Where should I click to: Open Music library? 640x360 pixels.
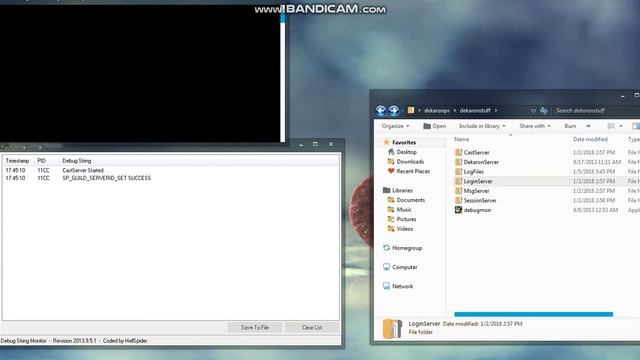click(404, 209)
